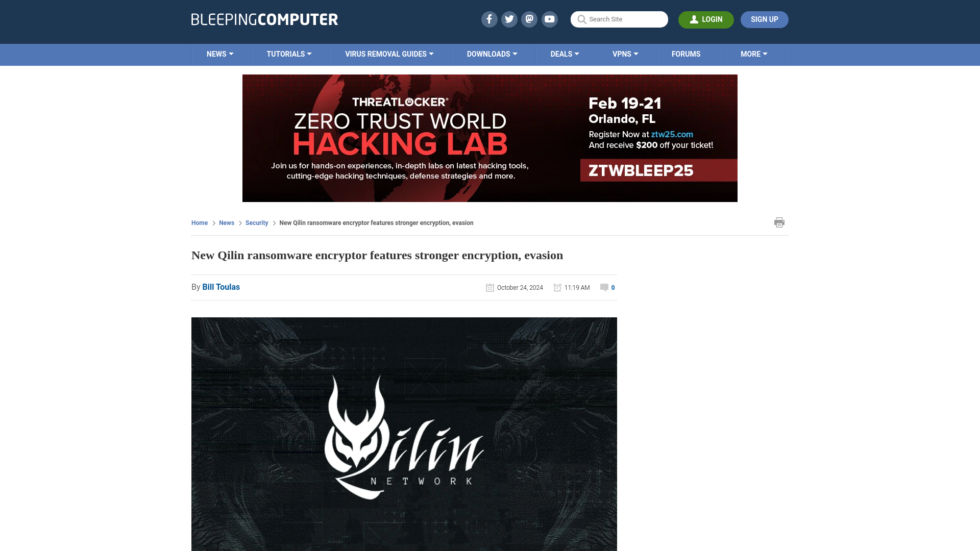Expand the DEALS dropdown menu
This screenshot has height=551, width=980.
pos(564,54)
